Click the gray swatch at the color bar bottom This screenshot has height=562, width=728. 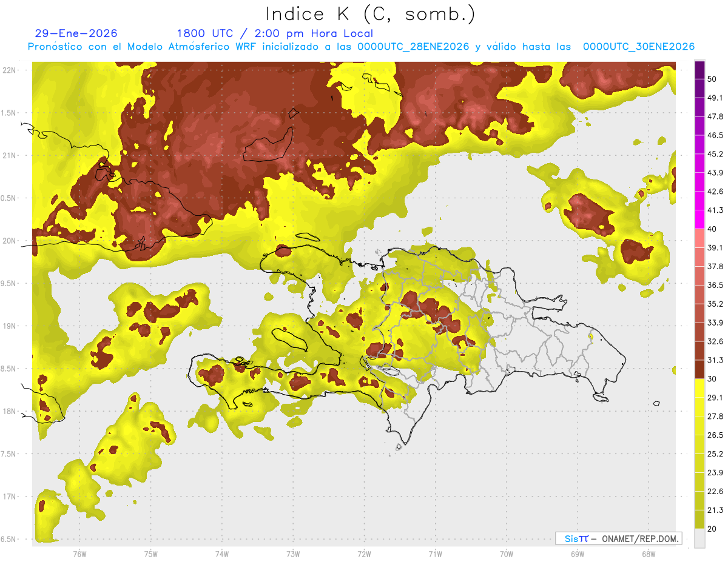(x=699, y=538)
